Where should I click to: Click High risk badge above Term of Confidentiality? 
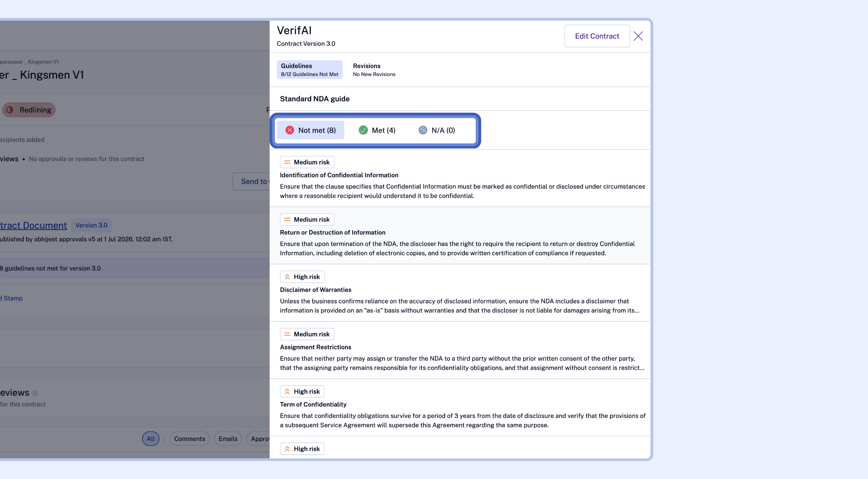(302, 391)
